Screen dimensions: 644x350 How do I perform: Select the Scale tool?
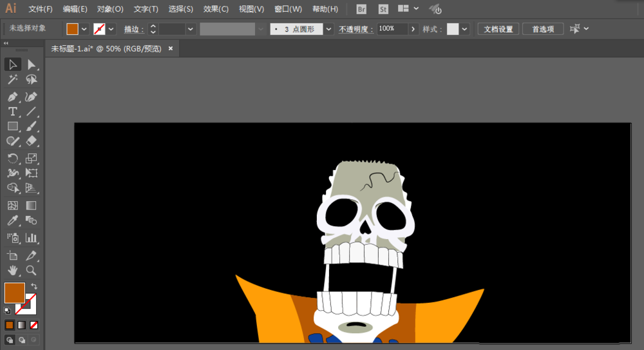(x=31, y=159)
